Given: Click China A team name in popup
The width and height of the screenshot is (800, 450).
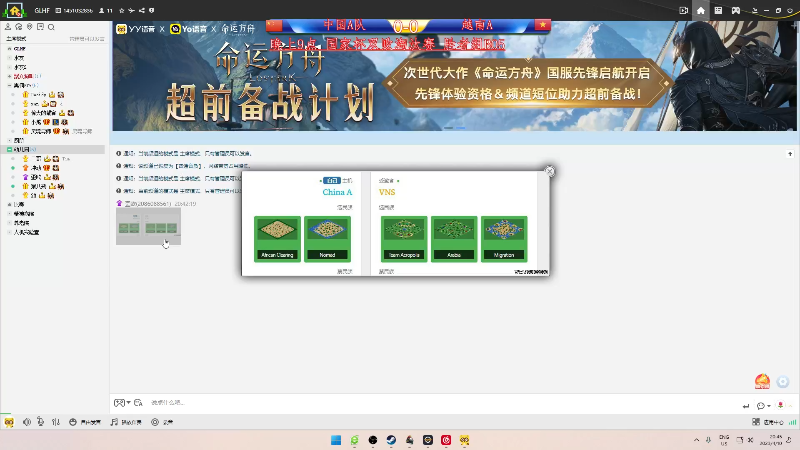Looking at the screenshot, I should (337, 192).
